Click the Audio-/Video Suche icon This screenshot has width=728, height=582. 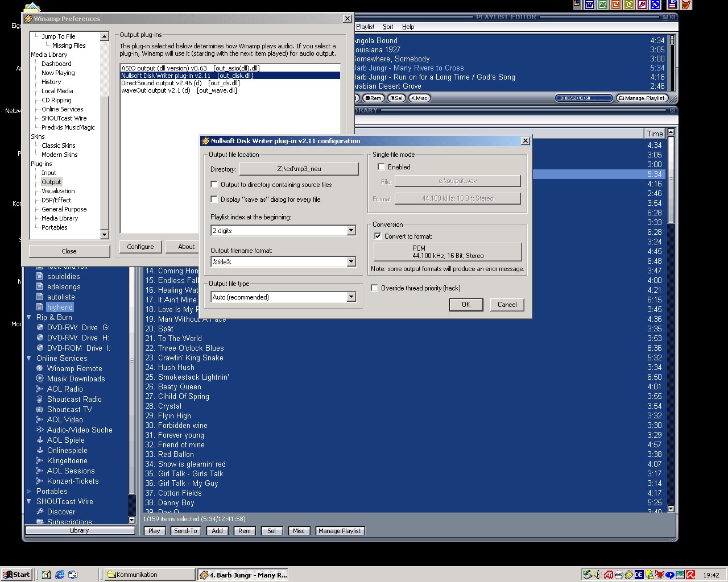point(40,430)
